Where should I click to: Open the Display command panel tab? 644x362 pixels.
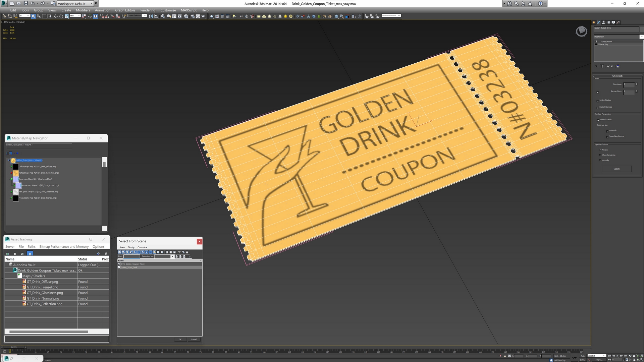pyautogui.click(x=613, y=22)
